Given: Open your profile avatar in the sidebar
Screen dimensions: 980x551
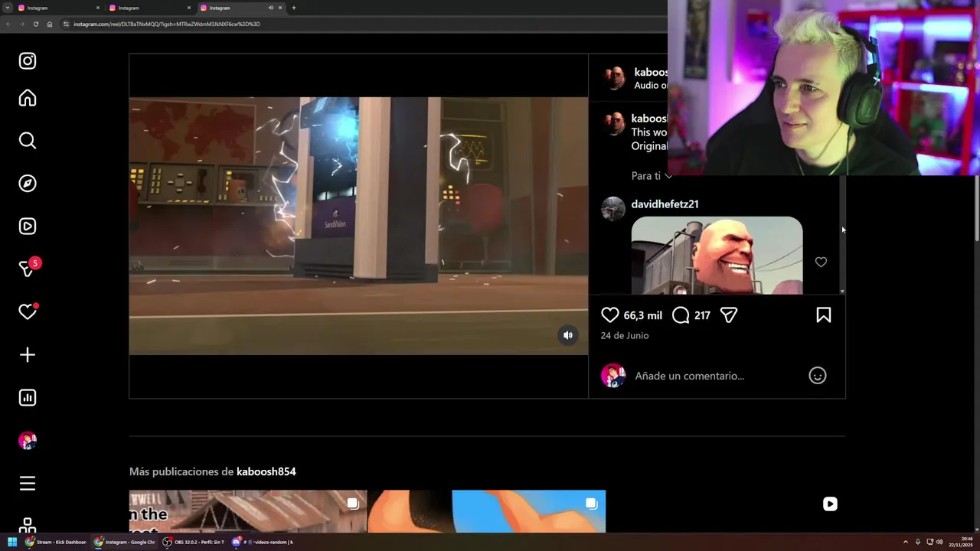Looking at the screenshot, I should (x=28, y=441).
